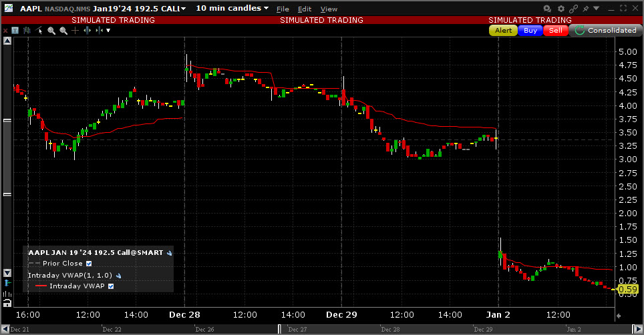Click AAPL JAN 19 '24 192.5 Call@SMART legend
The width and height of the screenshot is (644, 335).
(x=96, y=252)
